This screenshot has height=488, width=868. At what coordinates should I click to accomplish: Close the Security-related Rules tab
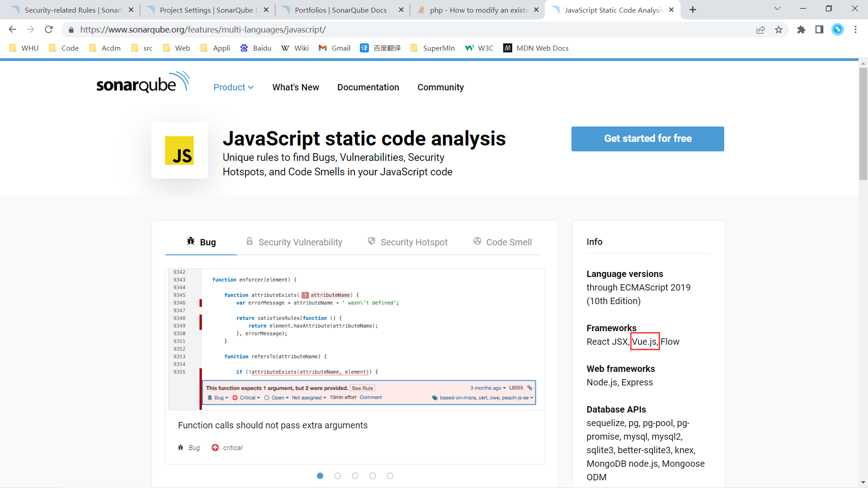[131, 10]
